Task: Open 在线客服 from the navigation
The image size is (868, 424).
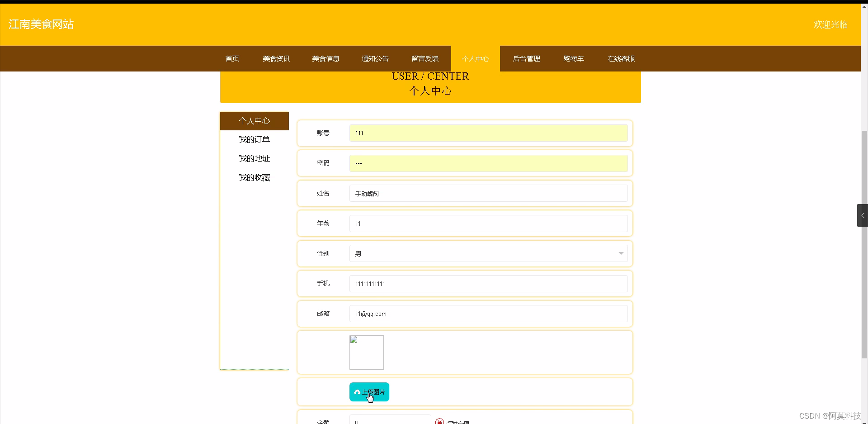Action: tap(620, 58)
